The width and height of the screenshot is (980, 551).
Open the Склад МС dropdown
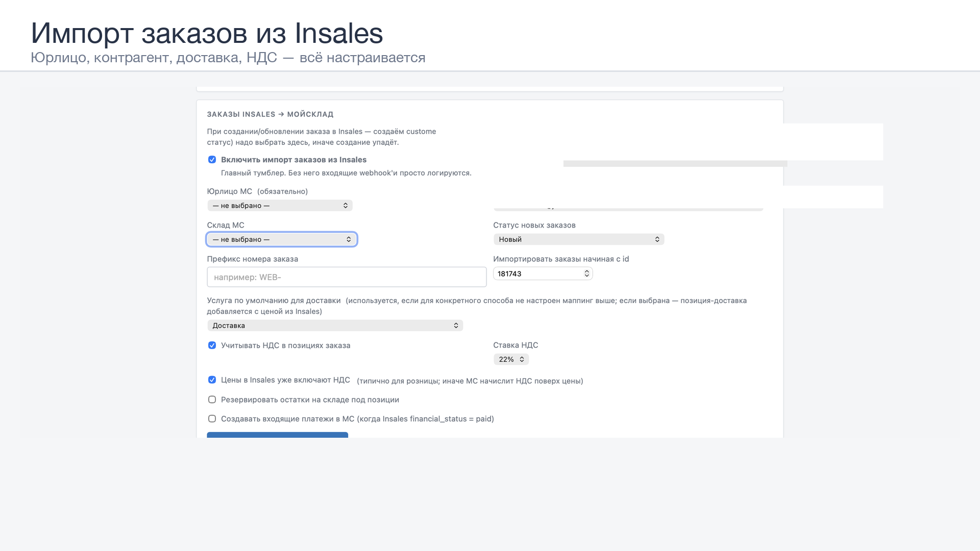click(282, 239)
